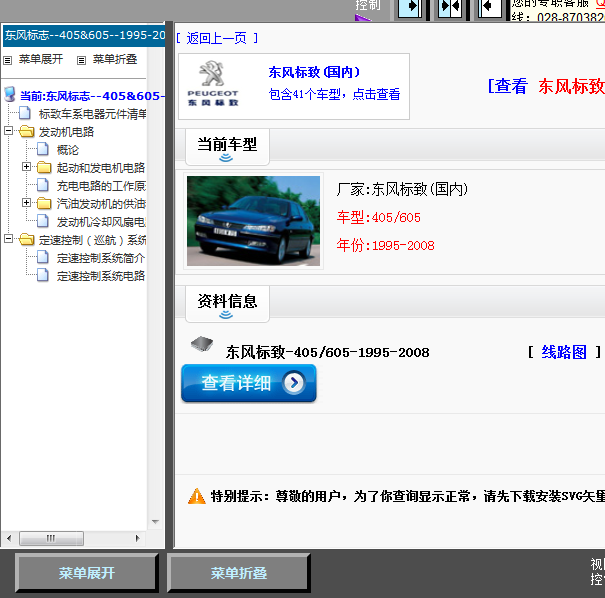Click page icon of 定速控制系统简介

tap(42, 257)
